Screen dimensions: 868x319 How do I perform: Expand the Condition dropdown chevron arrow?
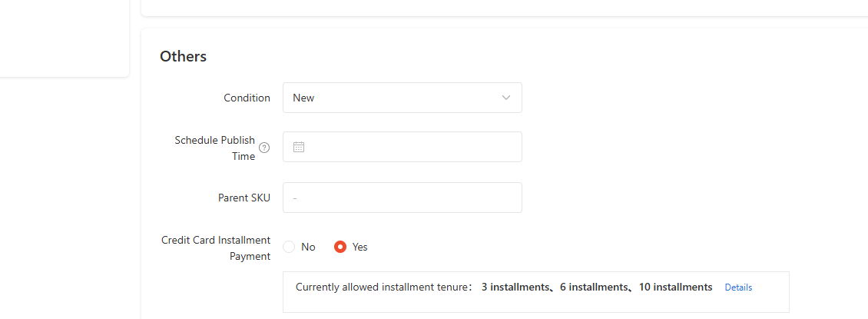(x=506, y=98)
